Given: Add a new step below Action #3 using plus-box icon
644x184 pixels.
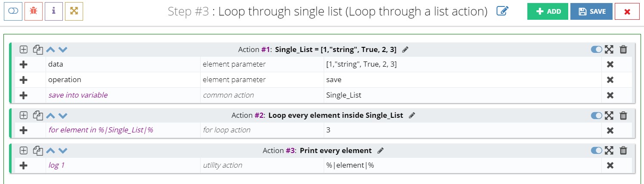Looking at the screenshot, I should coord(24,150).
